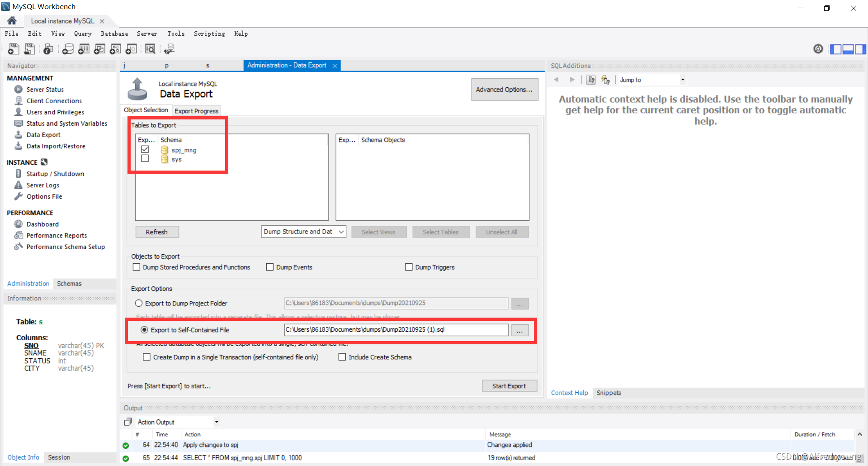Browse for self-contained file path
Image resolution: width=868 pixels, height=466 pixels.
(520, 331)
